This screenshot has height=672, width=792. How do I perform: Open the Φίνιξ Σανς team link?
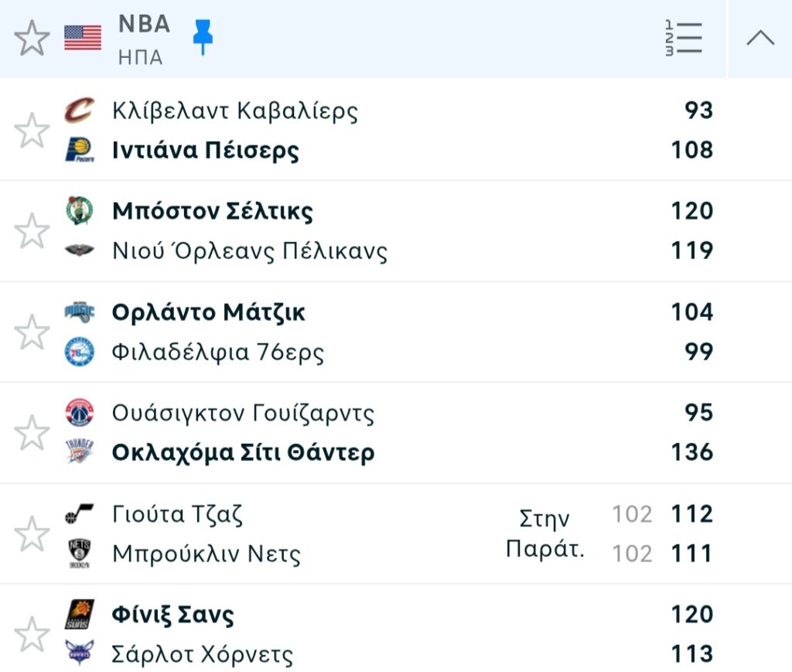[172, 616]
